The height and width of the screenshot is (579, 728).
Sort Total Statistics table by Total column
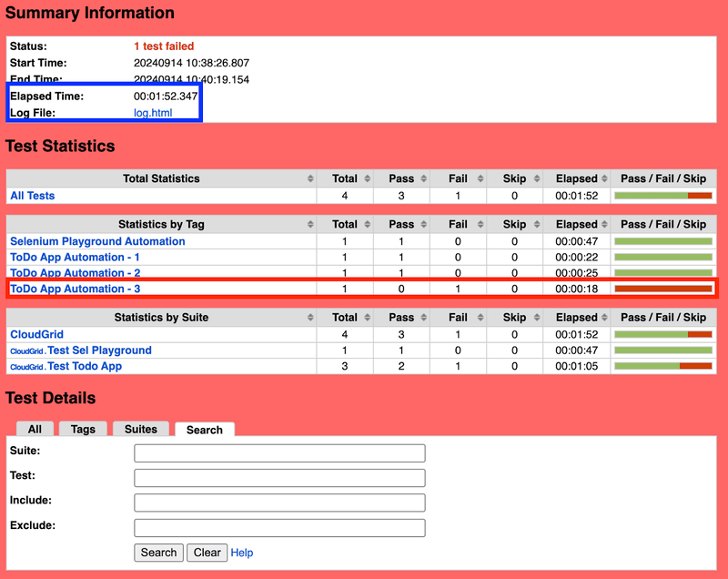(x=345, y=178)
